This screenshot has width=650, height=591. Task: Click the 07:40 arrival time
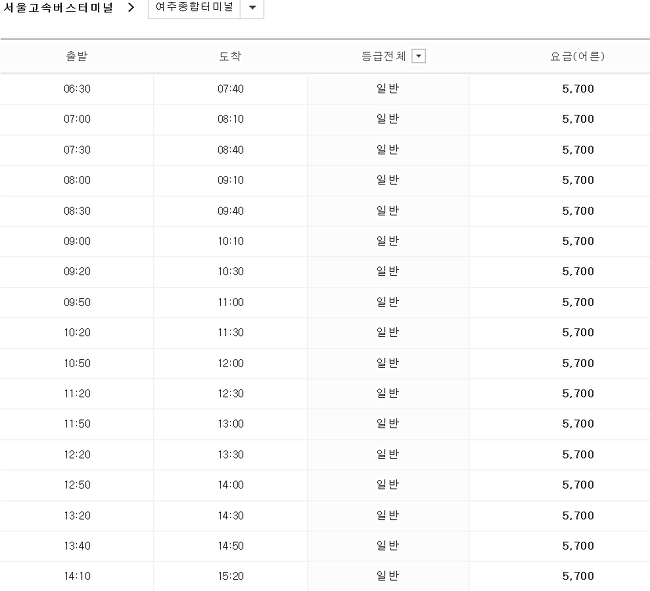230,89
